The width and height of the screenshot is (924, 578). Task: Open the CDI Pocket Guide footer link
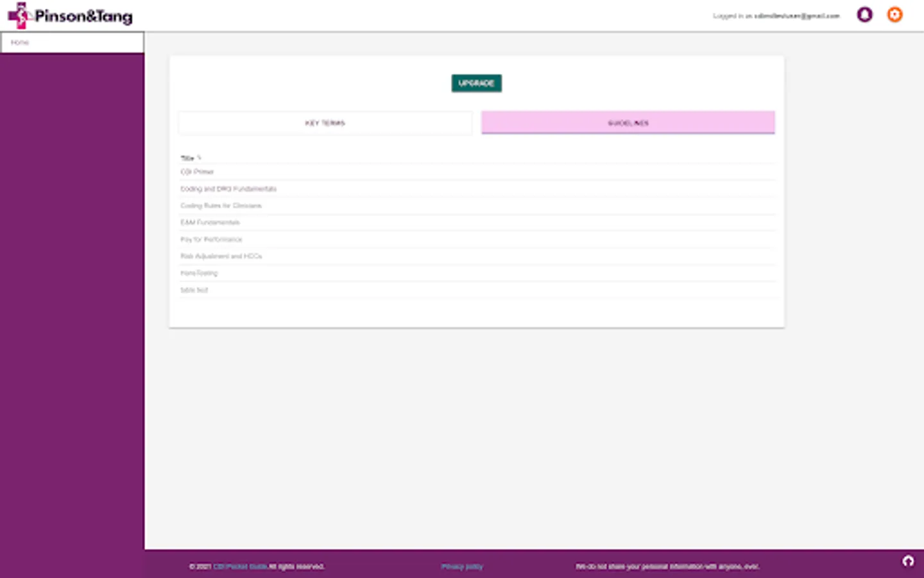click(x=240, y=566)
